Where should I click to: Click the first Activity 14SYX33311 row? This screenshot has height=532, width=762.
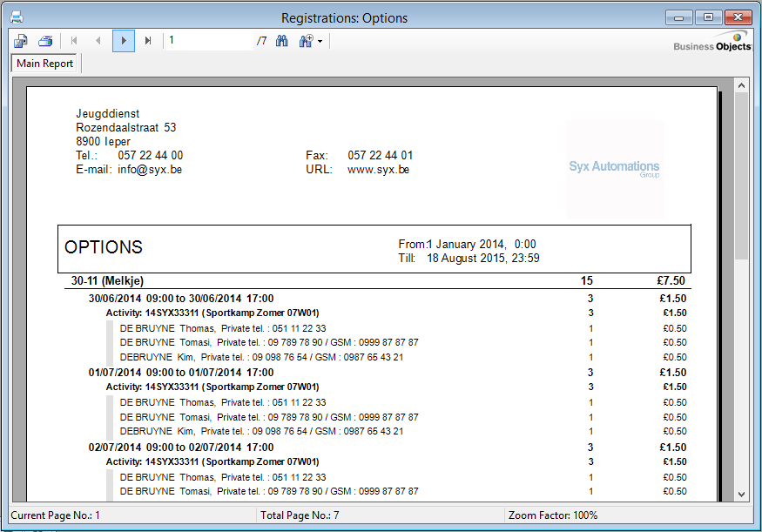pos(212,313)
